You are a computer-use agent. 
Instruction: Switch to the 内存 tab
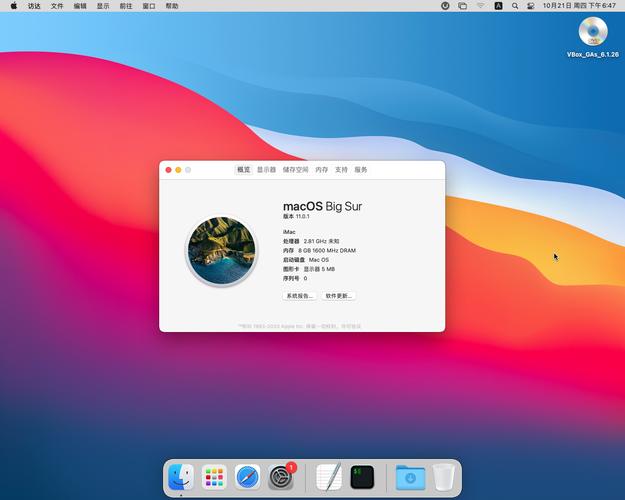click(x=322, y=170)
